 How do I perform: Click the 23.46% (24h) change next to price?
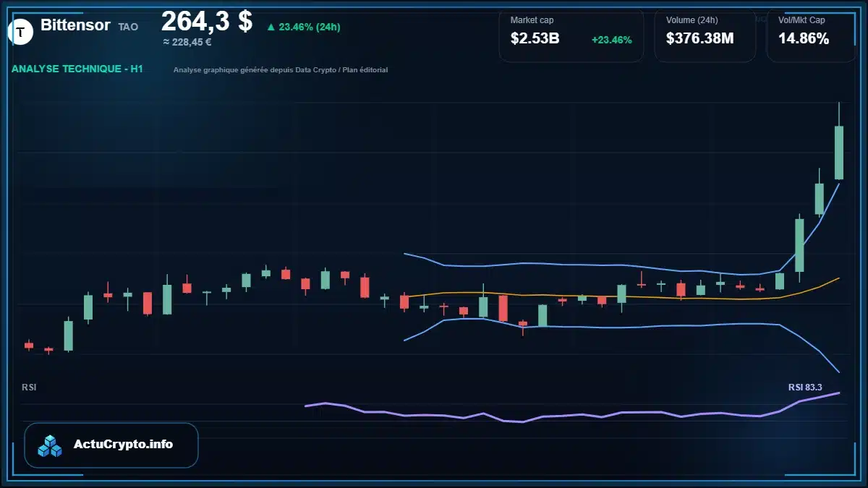click(303, 27)
